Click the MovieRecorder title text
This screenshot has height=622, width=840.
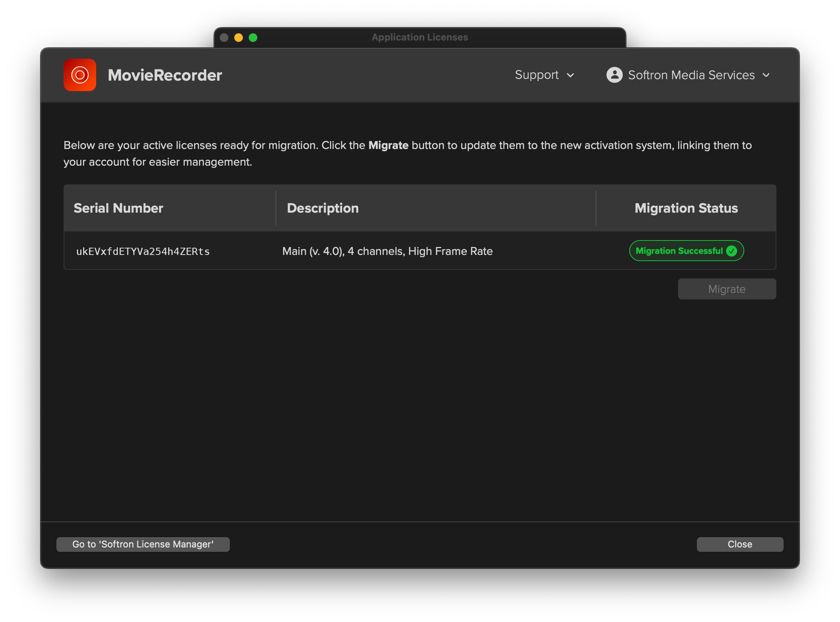point(165,75)
